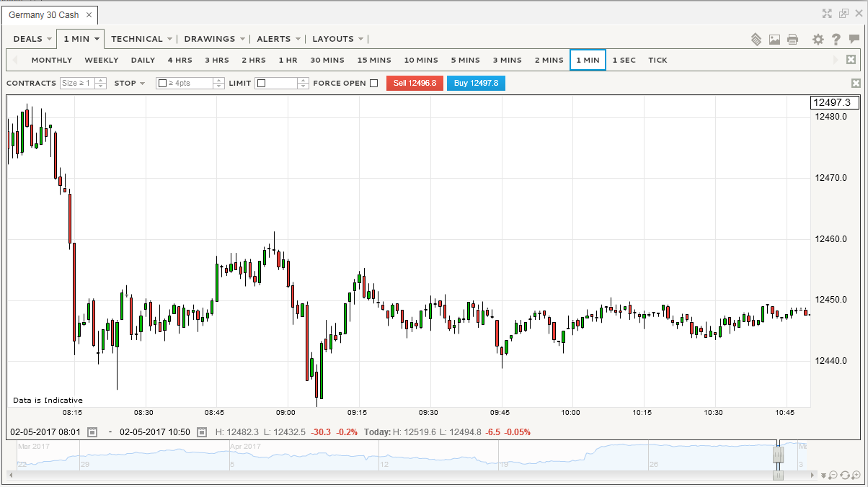Tick the Stop points checkbox
The height and width of the screenshot is (487, 868).
[162, 84]
